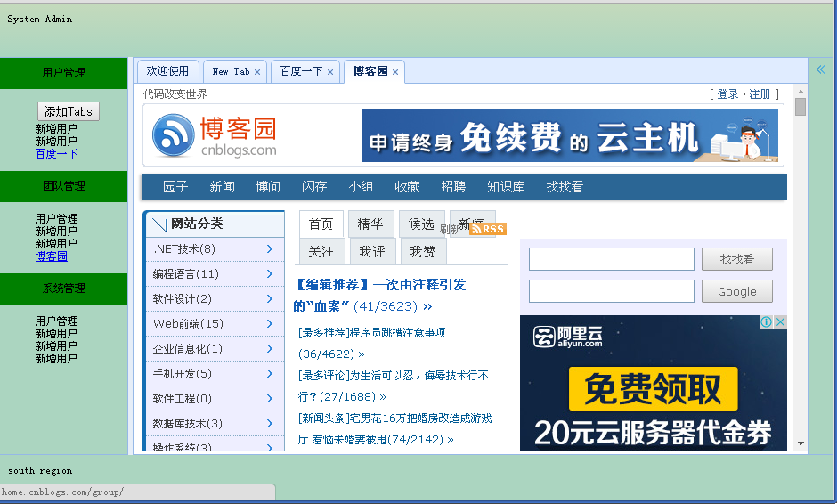Open the 最多评论 article link
This screenshot has width=837, height=504.
click(394, 386)
